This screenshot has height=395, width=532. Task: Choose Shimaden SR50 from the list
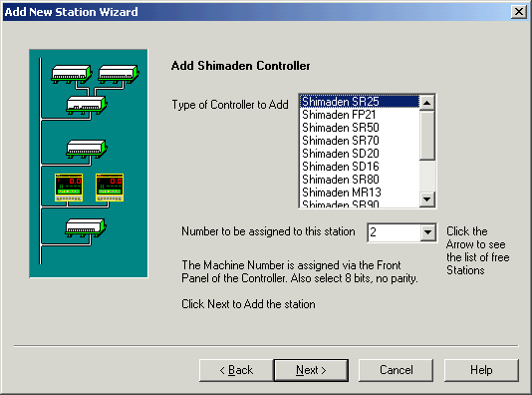360,128
